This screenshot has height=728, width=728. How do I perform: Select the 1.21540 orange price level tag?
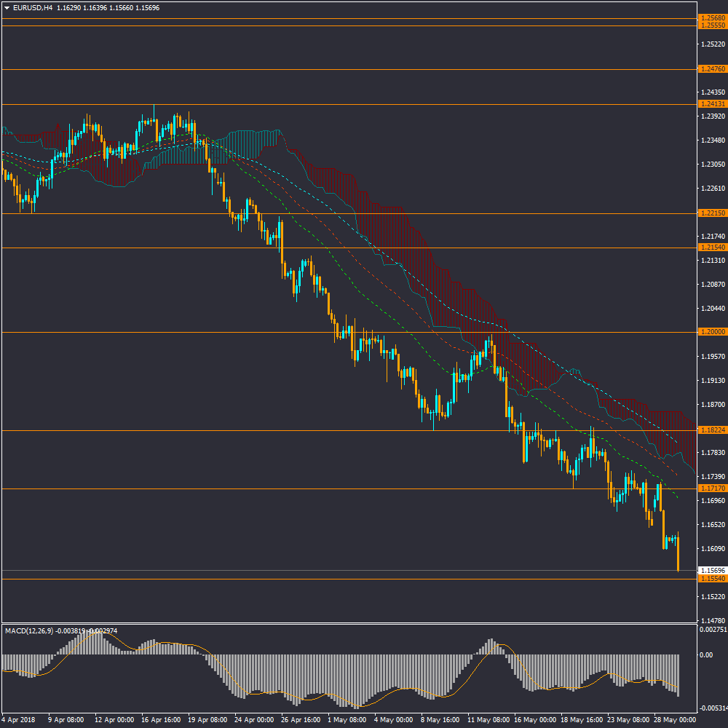pyautogui.click(x=712, y=248)
